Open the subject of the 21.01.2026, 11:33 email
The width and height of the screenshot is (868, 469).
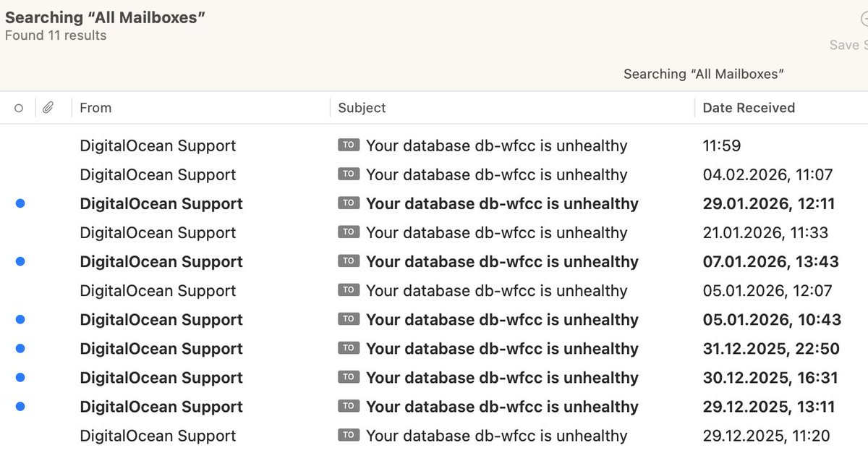496,233
